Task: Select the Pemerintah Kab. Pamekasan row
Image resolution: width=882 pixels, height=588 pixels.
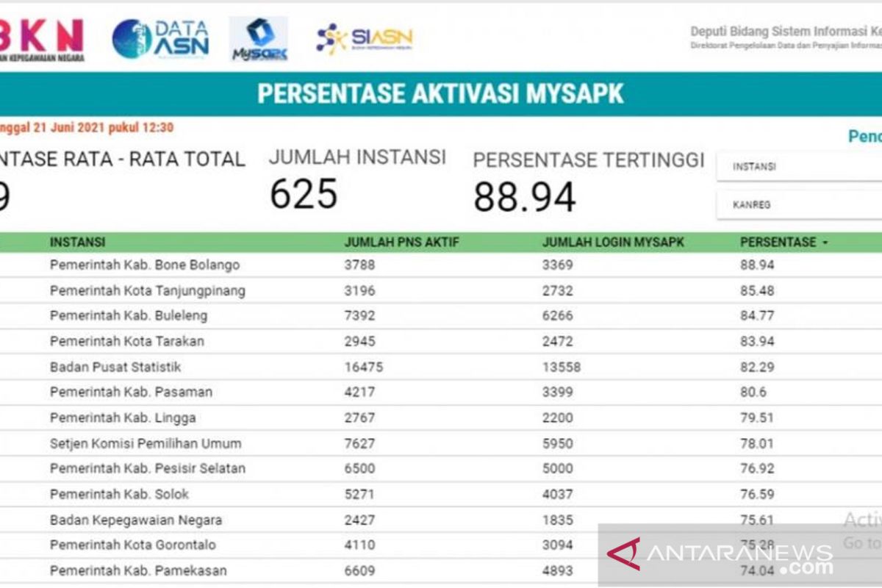Action: tap(441, 570)
